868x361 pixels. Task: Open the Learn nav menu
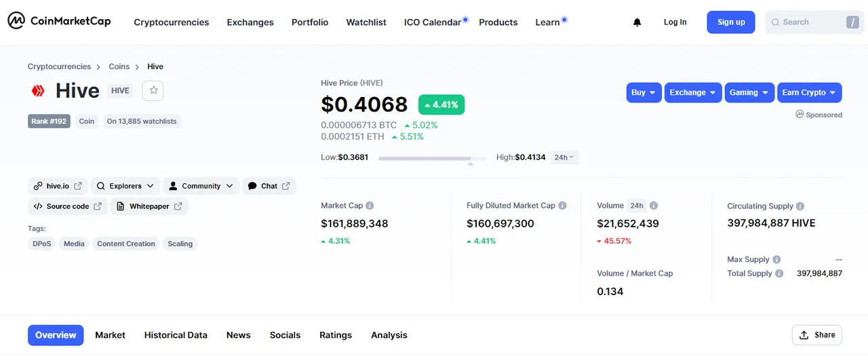(547, 22)
